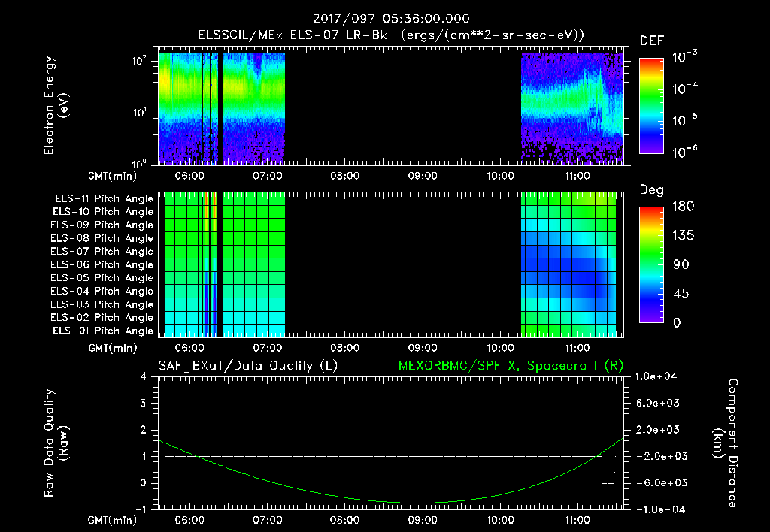Click the 07:00 tick on the bottom plot axis
The width and height of the screenshot is (770, 532).
(267, 520)
